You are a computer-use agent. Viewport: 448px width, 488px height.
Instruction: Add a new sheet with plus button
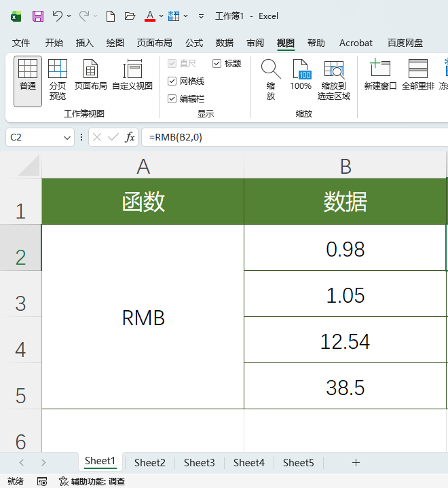pos(356,463)
